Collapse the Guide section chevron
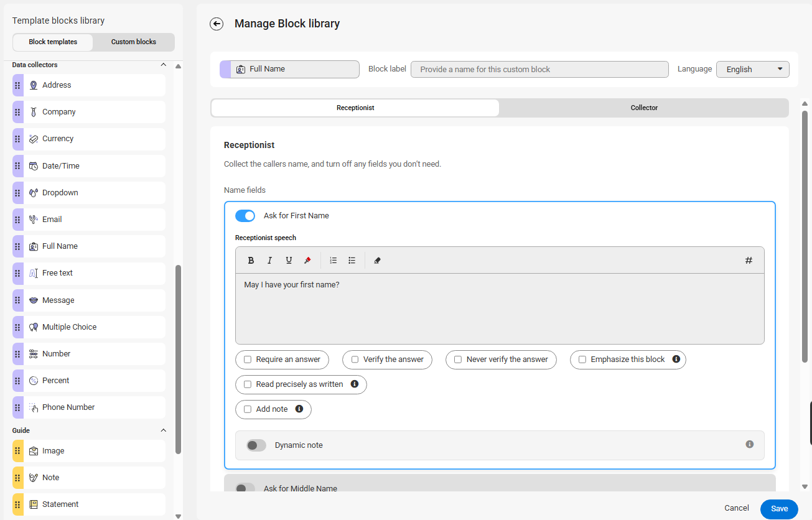 tap(164, 430)
